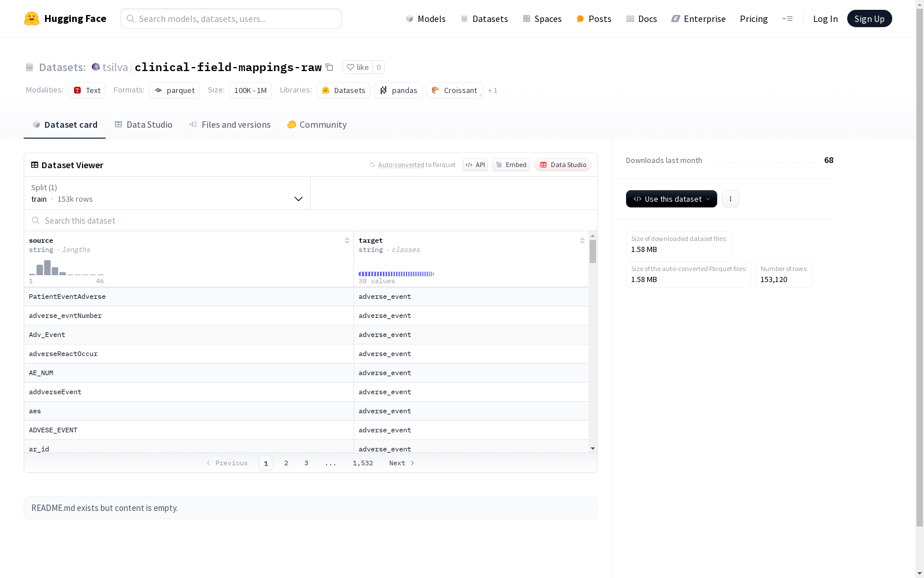Click the page scrollbar down arrow
This screenshot has width=924, height=578.
[919, 573]
